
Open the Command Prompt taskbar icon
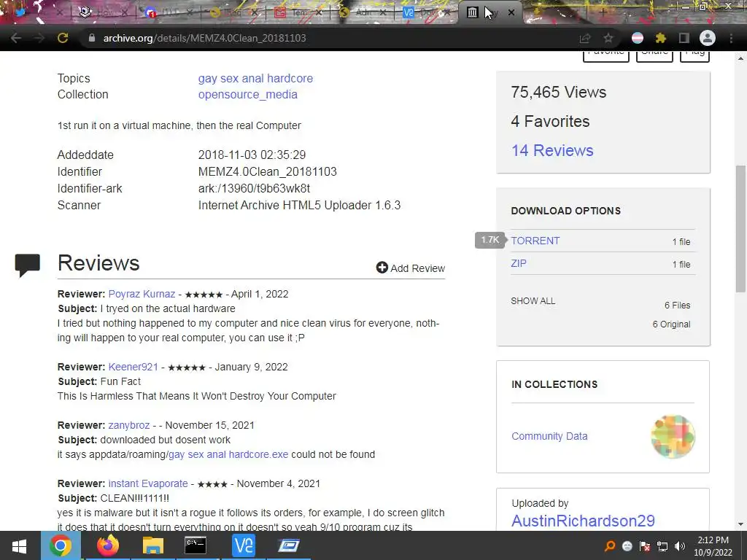point(196,545)
